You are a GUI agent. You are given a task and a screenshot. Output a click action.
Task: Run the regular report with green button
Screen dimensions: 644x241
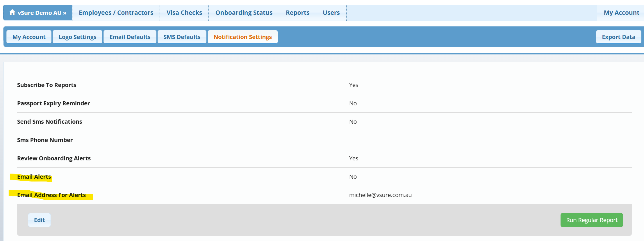[591, 220]
